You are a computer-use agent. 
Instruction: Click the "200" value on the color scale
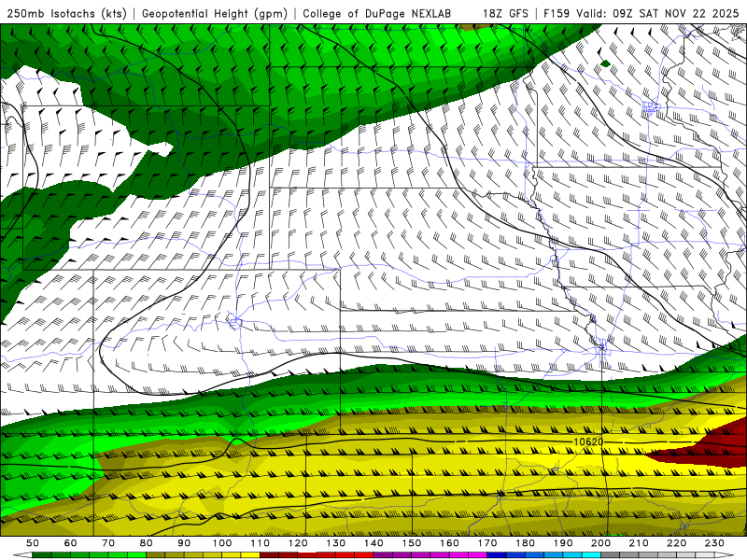click(x=600, y=543)
